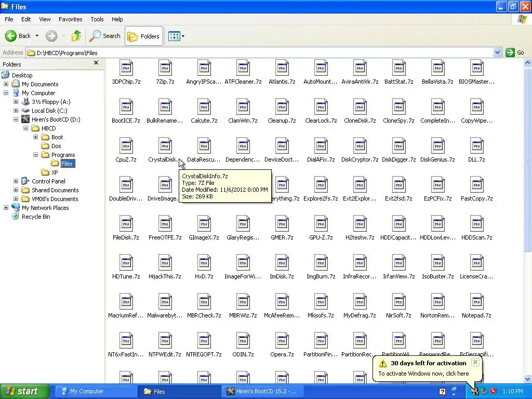The image size is (532, 399).
Task: Select the CloneDisk.7z file icon
Action: tap(360, 107)
